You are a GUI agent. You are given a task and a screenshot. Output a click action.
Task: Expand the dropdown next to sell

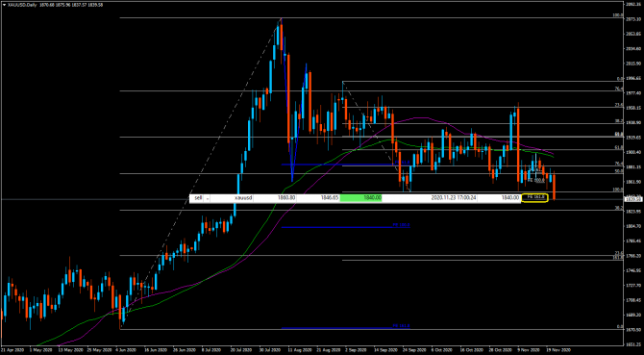[x=208, y=198]
